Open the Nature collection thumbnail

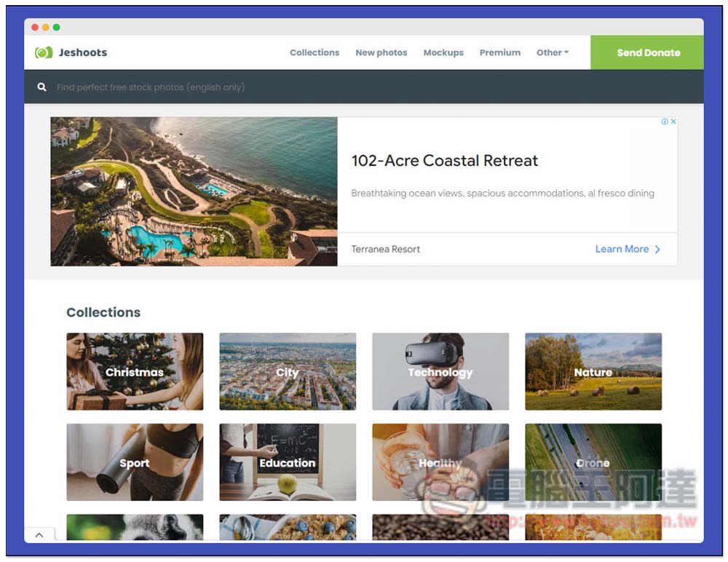(593, 371)
